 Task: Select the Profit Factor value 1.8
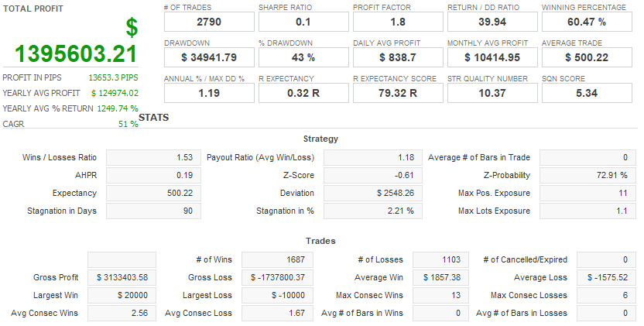(x=397, y=21)
